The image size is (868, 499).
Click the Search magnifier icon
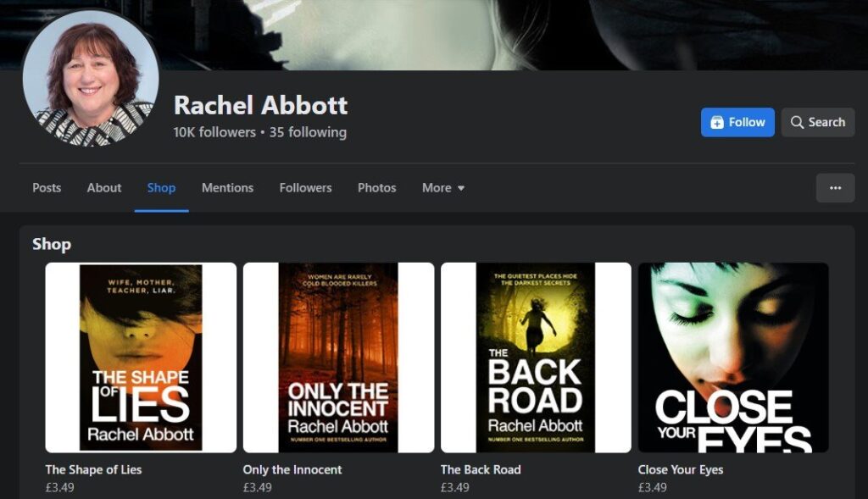click(798, 122)
